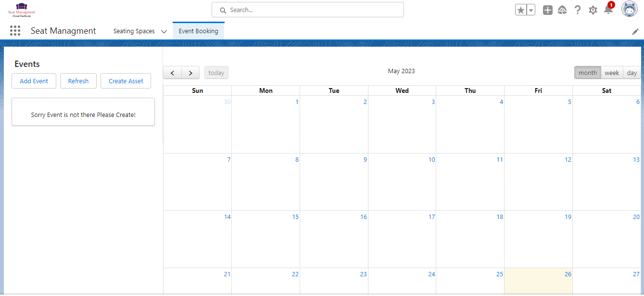Expand the Seating Spaces tab chevron
This screenshot has width=644, height=296.
[x=164, y=31]
